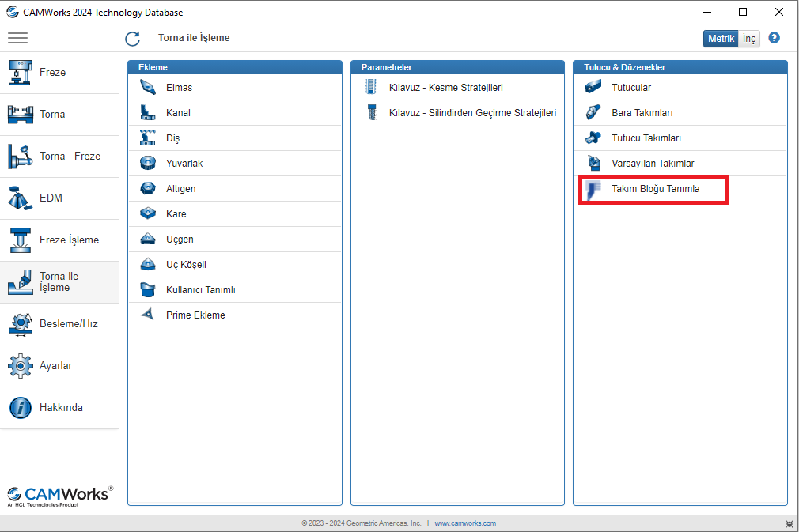The width and height of the screenshot is (799, 532).
Task: Click the Elmas insert icon
Action: pos(147,88)
